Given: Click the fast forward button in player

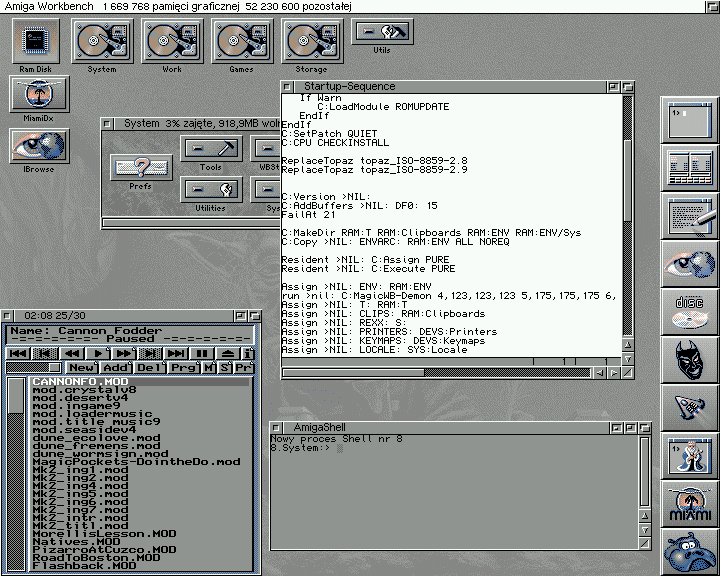Looking at the screenshot, I should point(124,353).
